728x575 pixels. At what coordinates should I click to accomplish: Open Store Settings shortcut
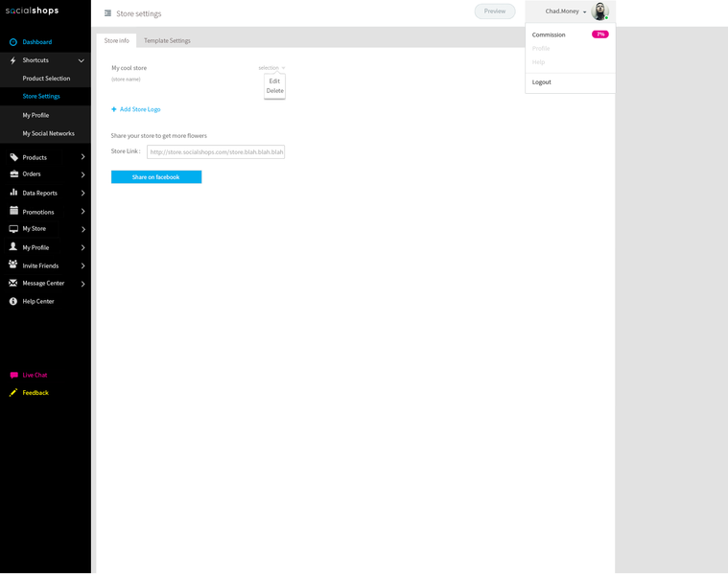coord(41,97)
